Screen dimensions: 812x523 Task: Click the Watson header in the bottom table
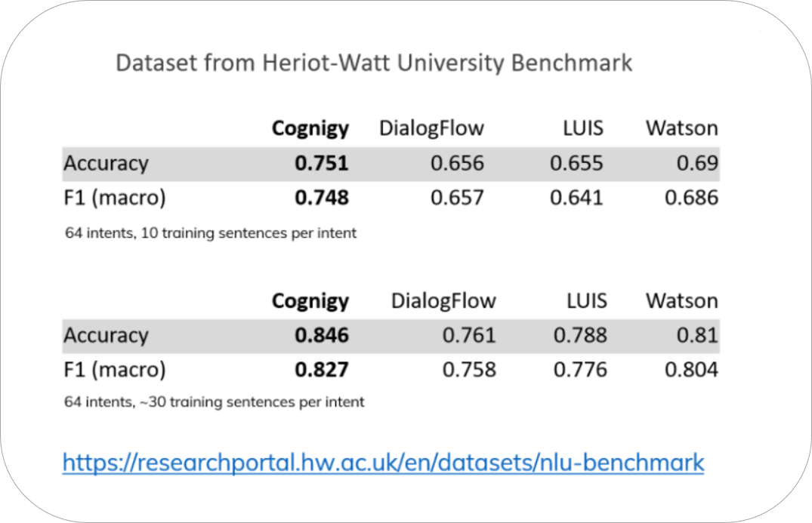pyautogui.click(x=681, y=300)
